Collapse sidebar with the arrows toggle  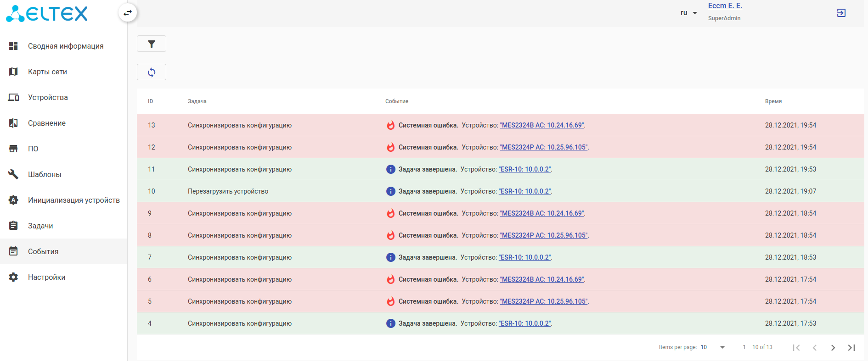point(128,13)
